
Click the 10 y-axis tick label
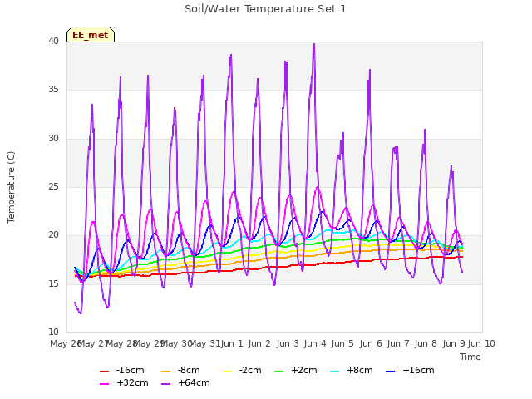point(53,332)
